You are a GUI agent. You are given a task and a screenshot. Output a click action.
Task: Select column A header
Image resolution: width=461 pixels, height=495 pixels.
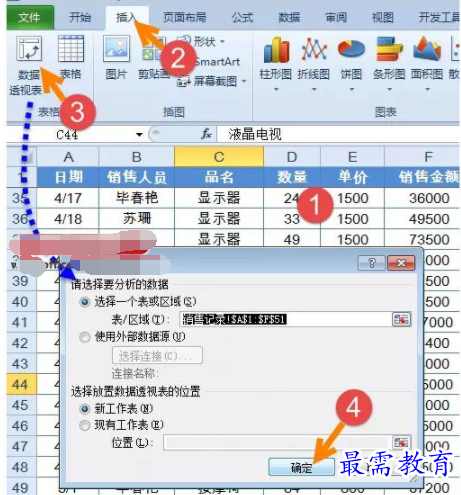coord(68,157)
